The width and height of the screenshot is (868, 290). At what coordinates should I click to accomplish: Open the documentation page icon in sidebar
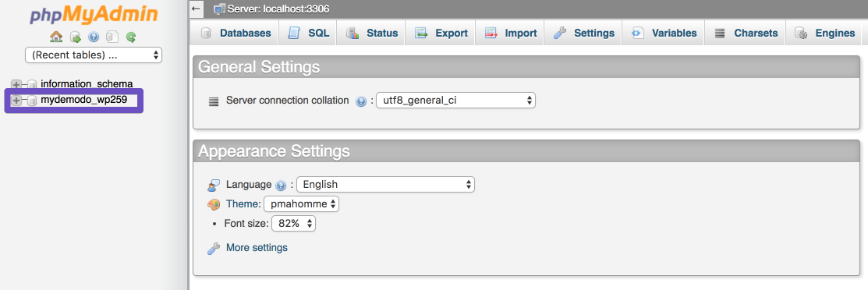(x=112, y=37)
